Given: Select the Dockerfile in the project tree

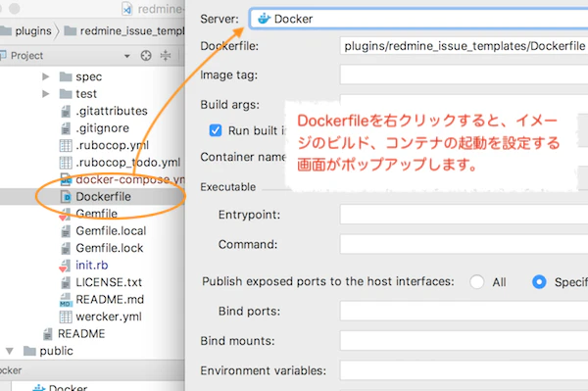Looking at the screenshot, I should click(x=103, y=196).
